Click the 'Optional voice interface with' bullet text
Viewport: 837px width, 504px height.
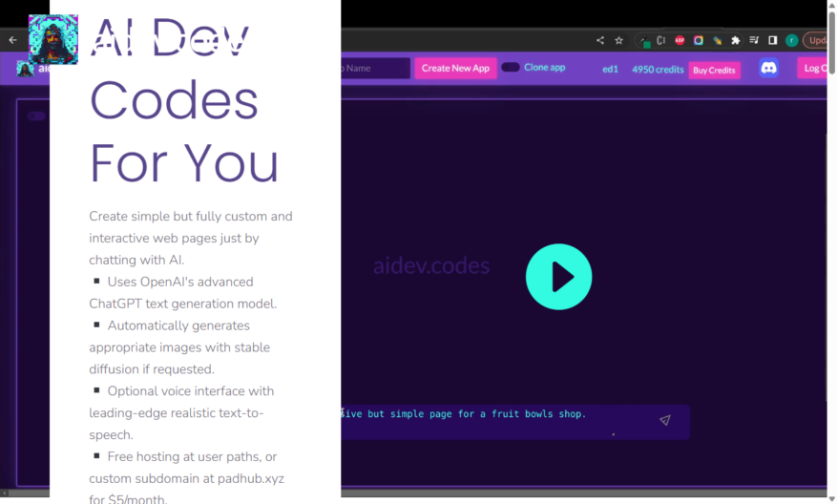point(191,390)
